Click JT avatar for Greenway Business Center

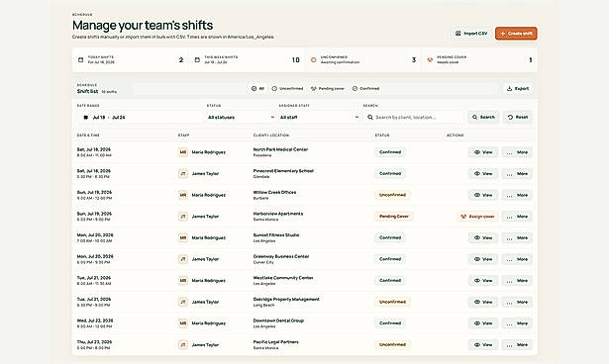(x=183, y=259)
